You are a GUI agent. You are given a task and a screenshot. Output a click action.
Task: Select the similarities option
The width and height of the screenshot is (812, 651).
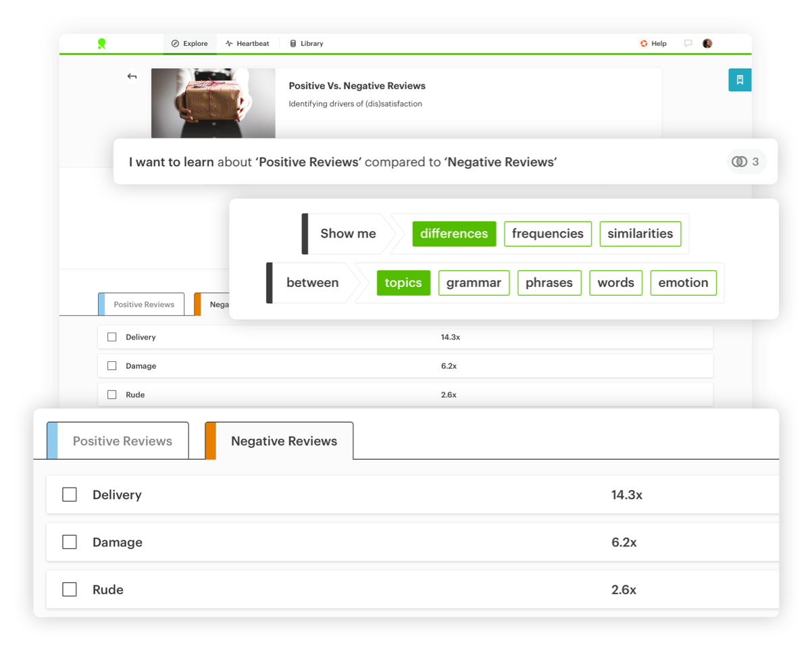(640, 234)
